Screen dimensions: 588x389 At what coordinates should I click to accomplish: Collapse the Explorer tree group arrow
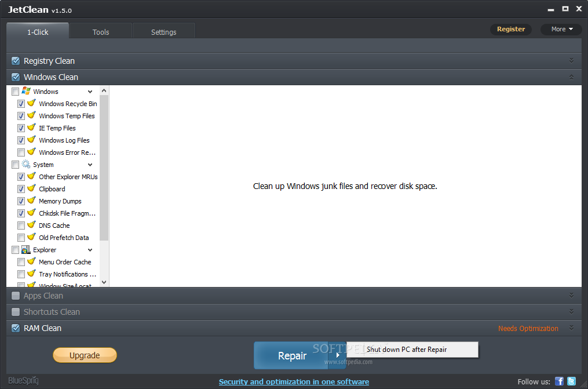click(x=90, y=250)
